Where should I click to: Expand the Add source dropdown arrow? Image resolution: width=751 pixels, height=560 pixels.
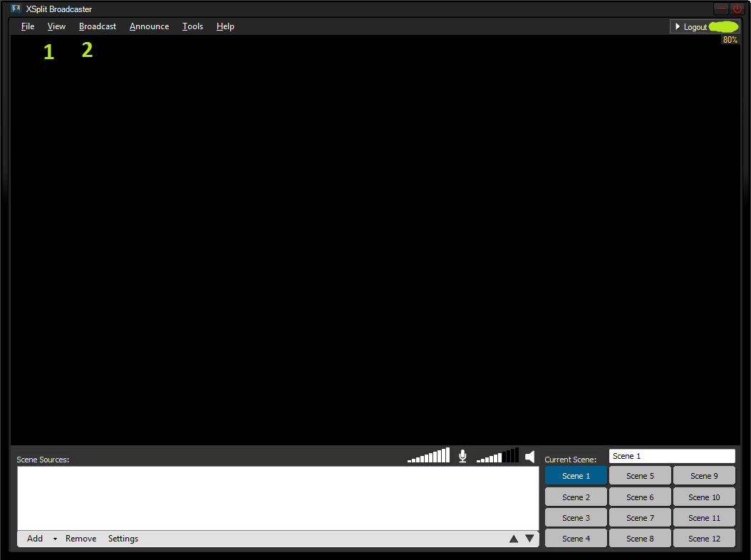[55, 539]
